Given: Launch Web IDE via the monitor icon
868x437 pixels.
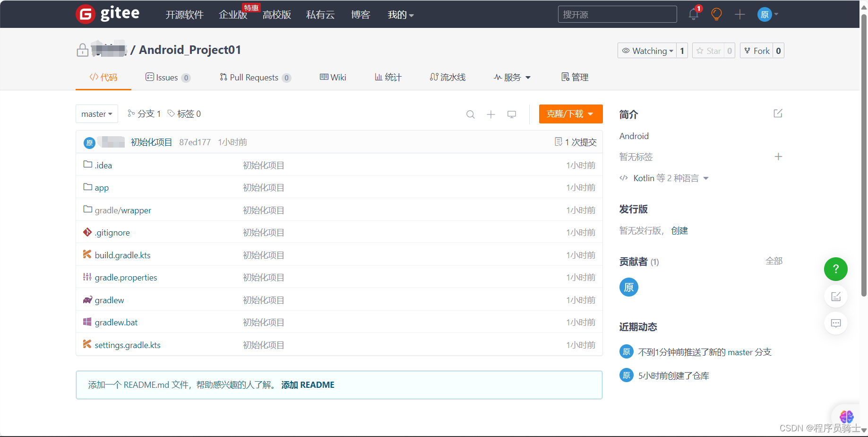Looking at the screenshot, I should click(512, 114).
